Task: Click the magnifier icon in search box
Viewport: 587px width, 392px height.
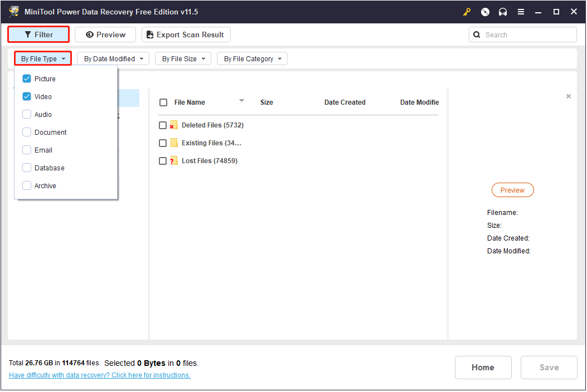Action: coord(476,35)
